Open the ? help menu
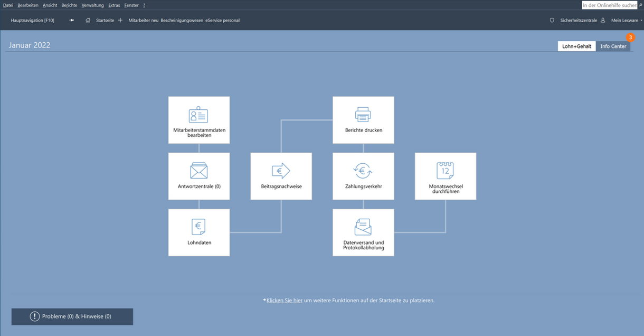The height and width of the screenshot is (336, 644). pyautogui.click(x=144, y=5)
